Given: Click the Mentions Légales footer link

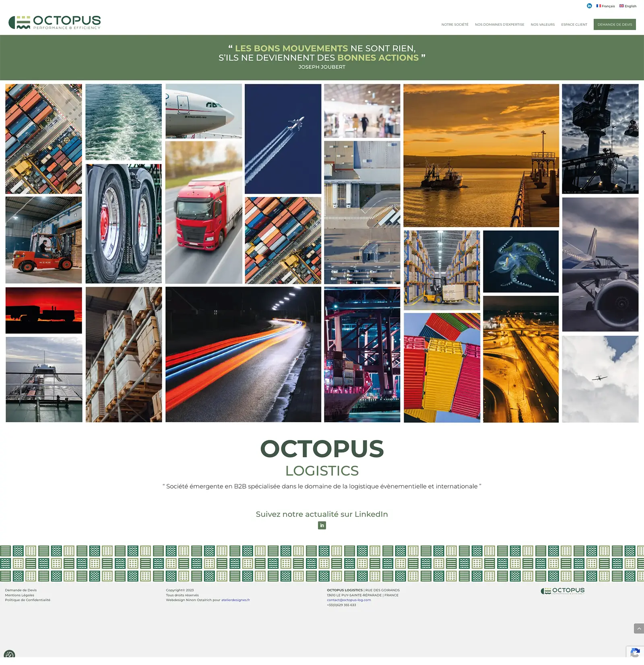Looking at the screenshot, I should click(20, 595).
